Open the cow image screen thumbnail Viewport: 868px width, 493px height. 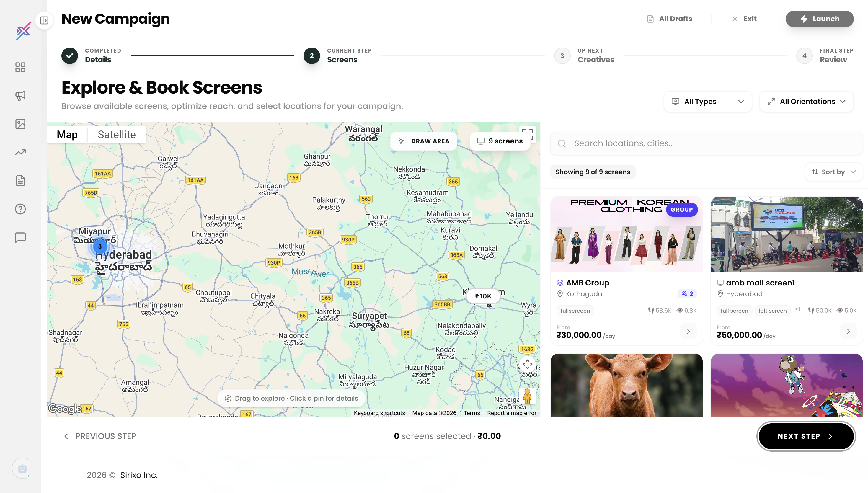[x=626, y=385]
